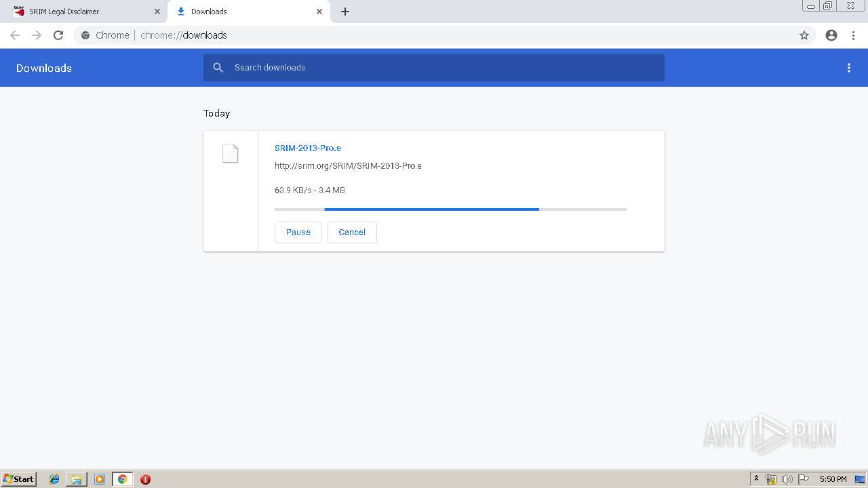Open the Chrome profile avatar menu
868x488 pixels.
[x=831, y=35]
